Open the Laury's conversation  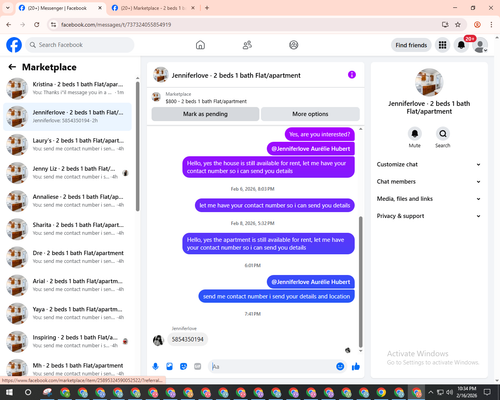[x=67, y=145]
